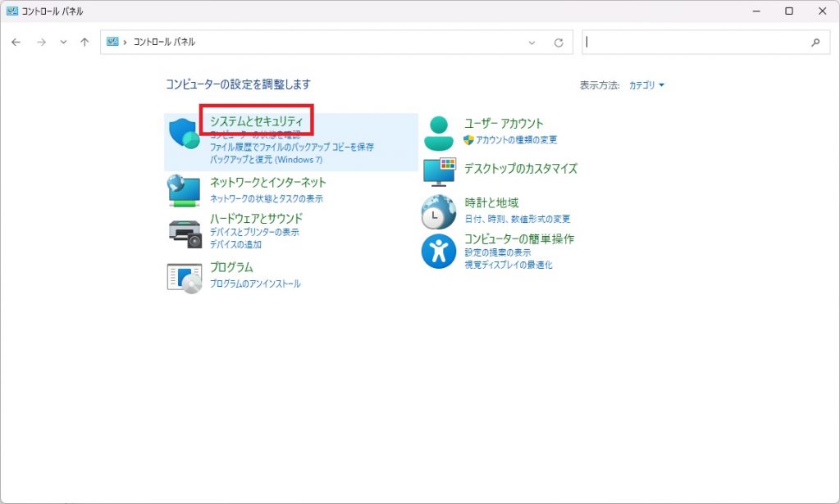Click the Control Panel search box
840x504 pixels.
click(697, 43)
